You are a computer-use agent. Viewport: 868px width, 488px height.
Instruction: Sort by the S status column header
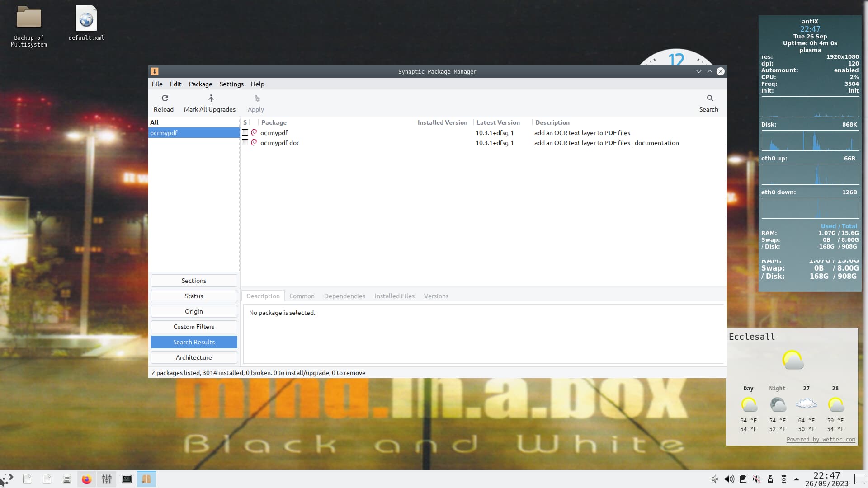pyautogui.click(x=245, y=122)
